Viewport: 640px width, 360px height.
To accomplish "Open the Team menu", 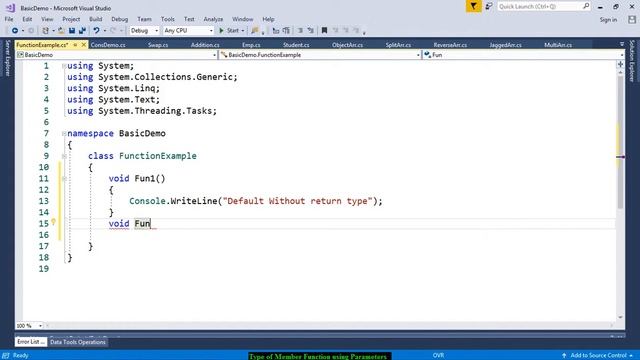I will click(x=144, y=19).
